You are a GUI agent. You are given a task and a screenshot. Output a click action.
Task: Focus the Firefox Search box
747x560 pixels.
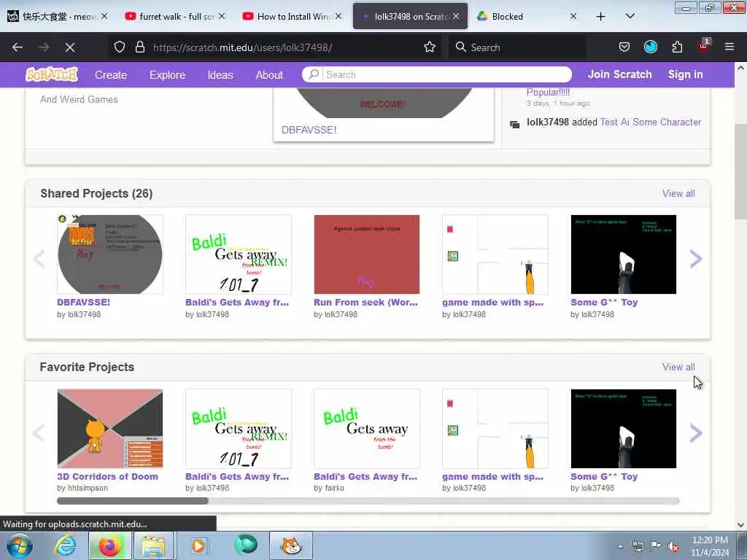pyautogui.click(x=517, y=47)
